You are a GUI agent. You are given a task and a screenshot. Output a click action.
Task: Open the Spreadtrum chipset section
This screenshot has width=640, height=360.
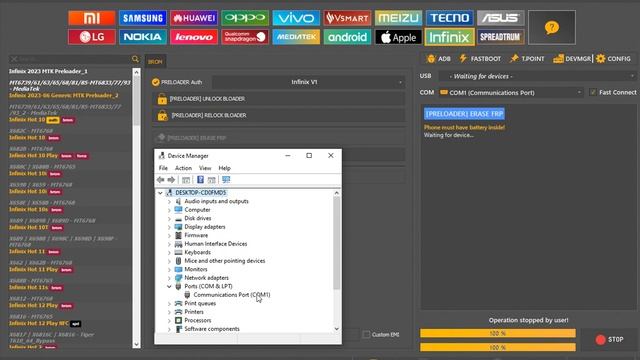(x=500, y=37)
